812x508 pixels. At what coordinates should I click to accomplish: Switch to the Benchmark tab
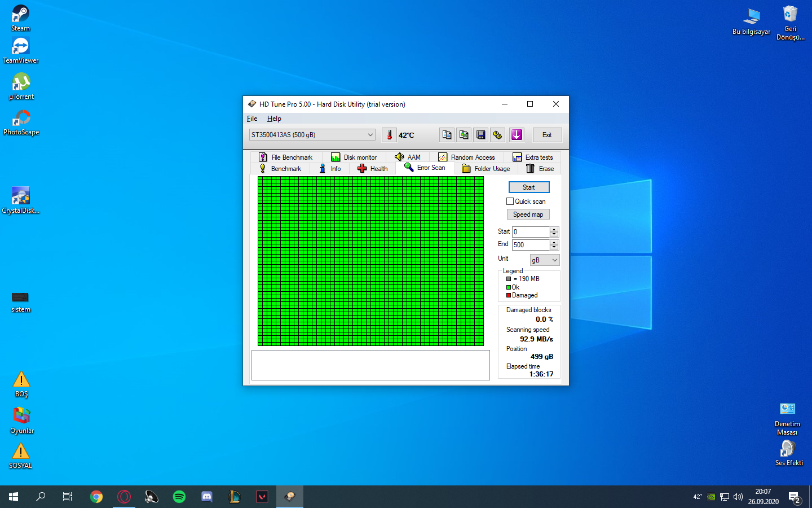pyautogui.click(x=280, y=168)
